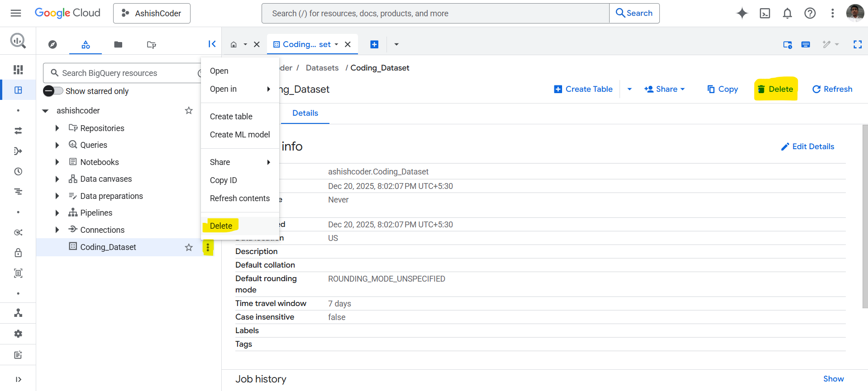
Task: Activate Cloud Shell terminal icon
Action: point(765,13)
